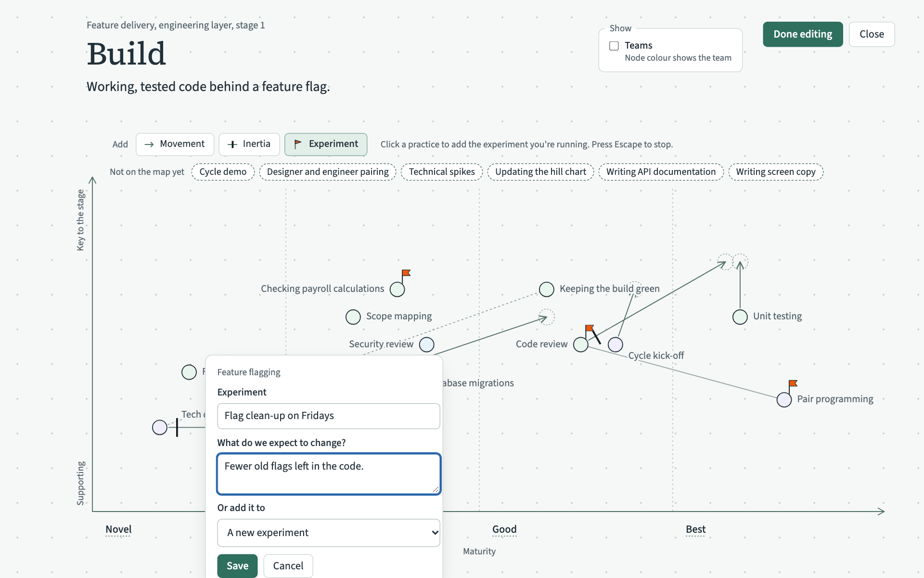
Task: Click the orange flag above Pair programming
Action: click(793, 383)
